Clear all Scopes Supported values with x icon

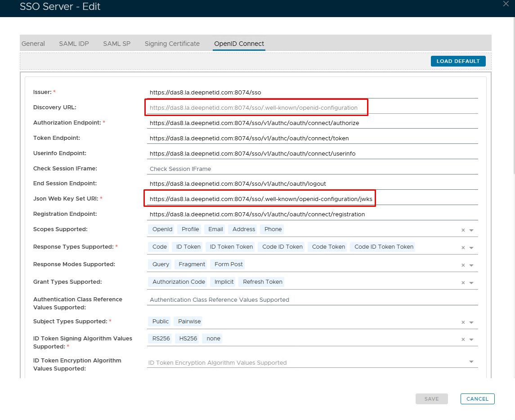point(463,230)
